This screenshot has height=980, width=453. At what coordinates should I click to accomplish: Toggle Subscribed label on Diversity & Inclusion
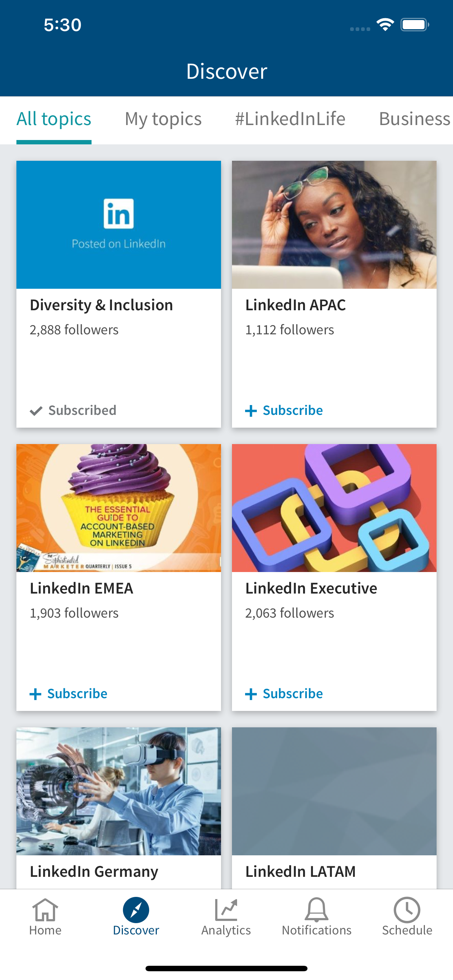(82, 410)
